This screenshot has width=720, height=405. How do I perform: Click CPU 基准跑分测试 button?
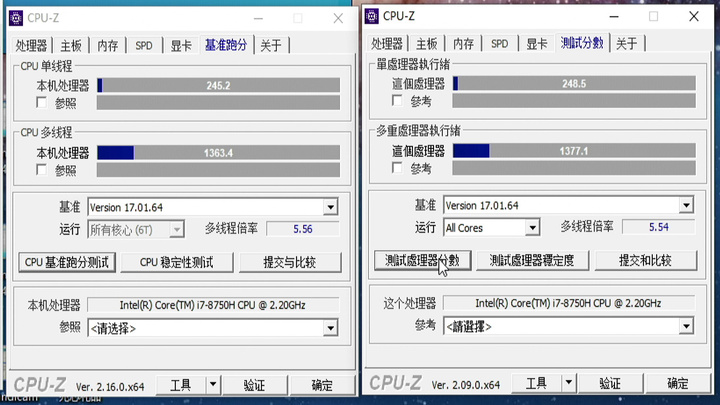(67, 262)
